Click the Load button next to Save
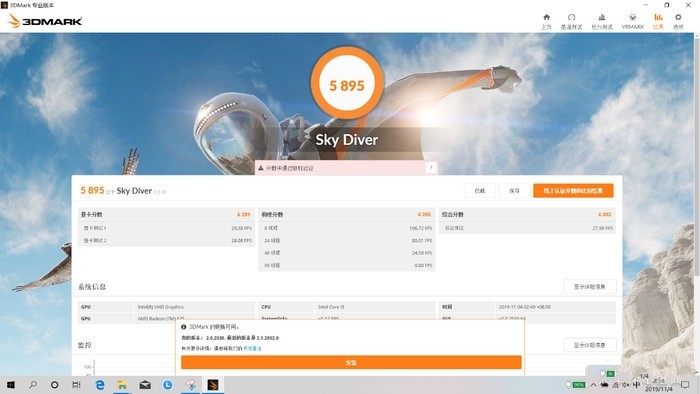The width and height of the screenshot is (700, 394). 480,191
